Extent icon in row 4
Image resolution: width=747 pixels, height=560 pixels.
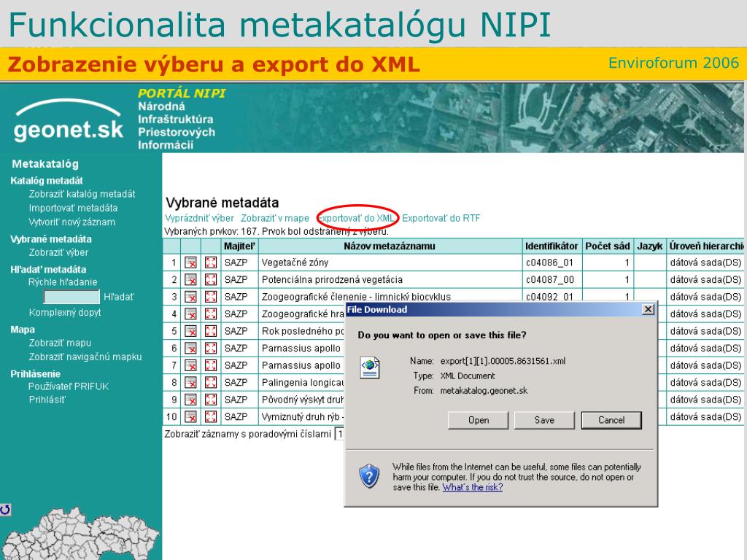click(211, 314)
